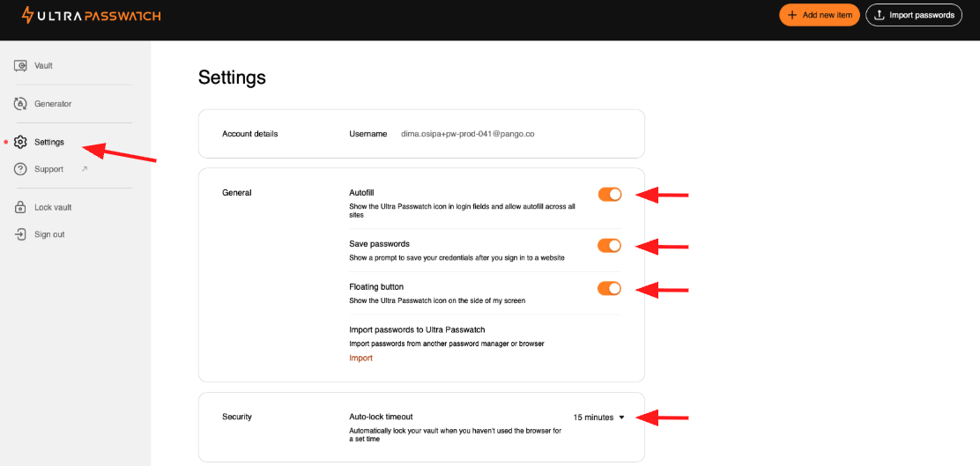Click the Add new item button
Viewport: 980px width, 466px height.
pyautogui.click(x=820, y=15)
